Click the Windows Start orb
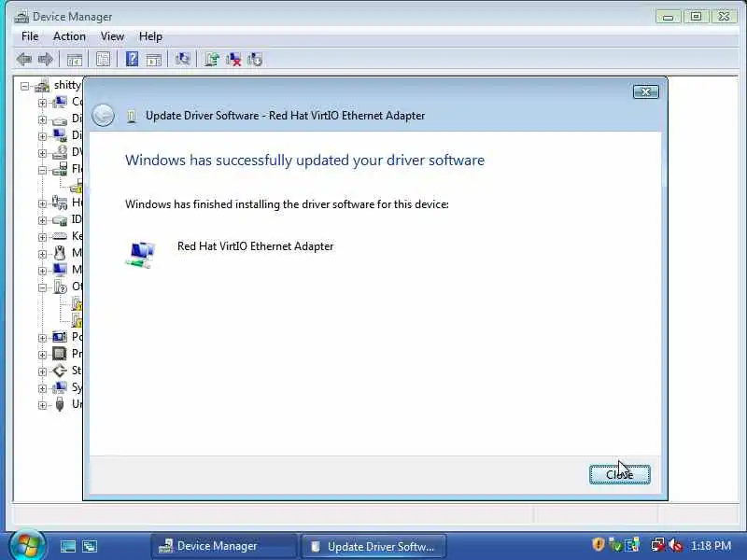The image size is (747, 560). 28,544
